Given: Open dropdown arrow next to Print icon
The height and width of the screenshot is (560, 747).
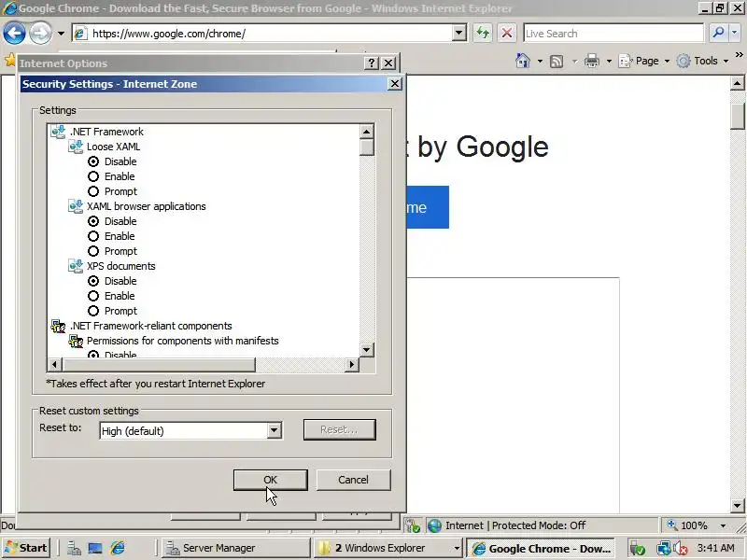Looking at the screenshot, I should pyautogui.click(x=609, y=61).
